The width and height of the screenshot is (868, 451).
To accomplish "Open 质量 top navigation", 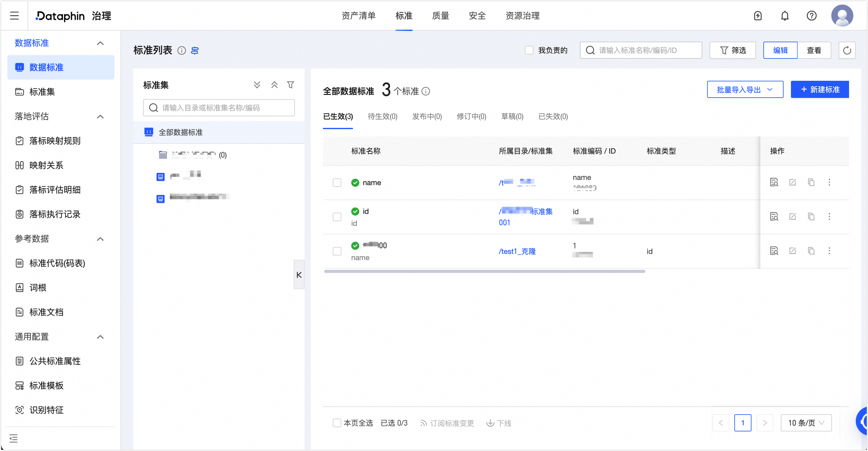I will 440,16.
